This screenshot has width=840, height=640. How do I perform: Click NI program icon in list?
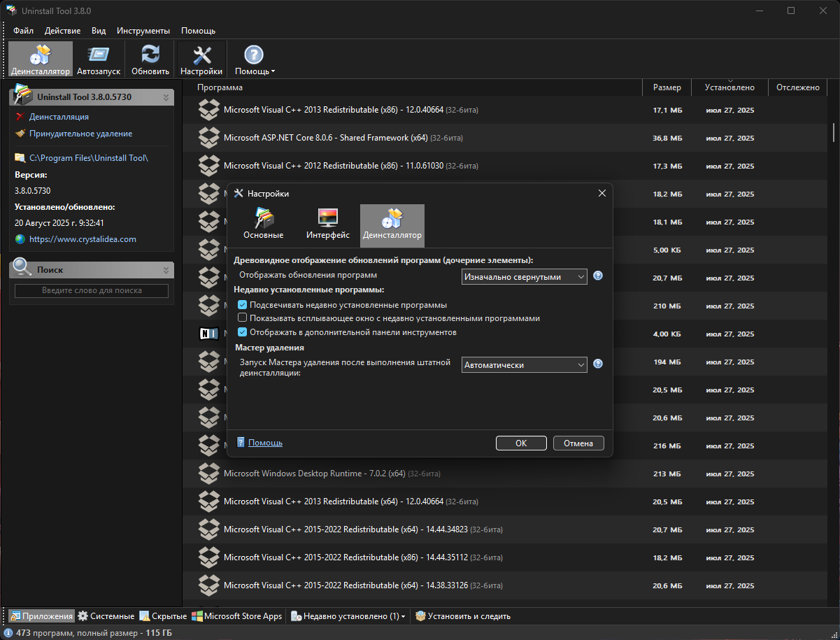pyautogui.click(x=209, y=334)
